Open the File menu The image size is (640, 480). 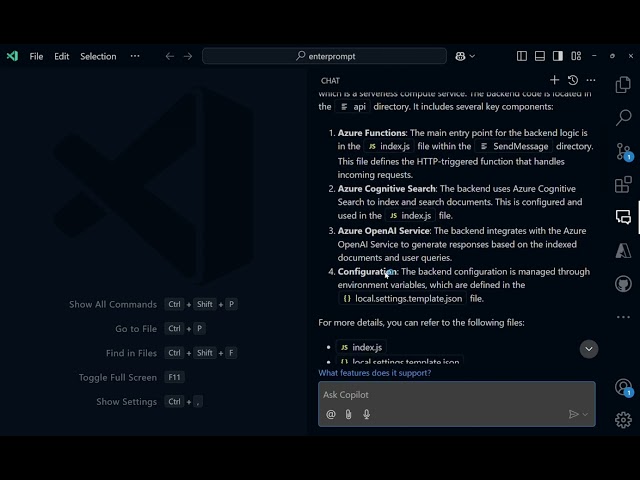tap(36, 56)
